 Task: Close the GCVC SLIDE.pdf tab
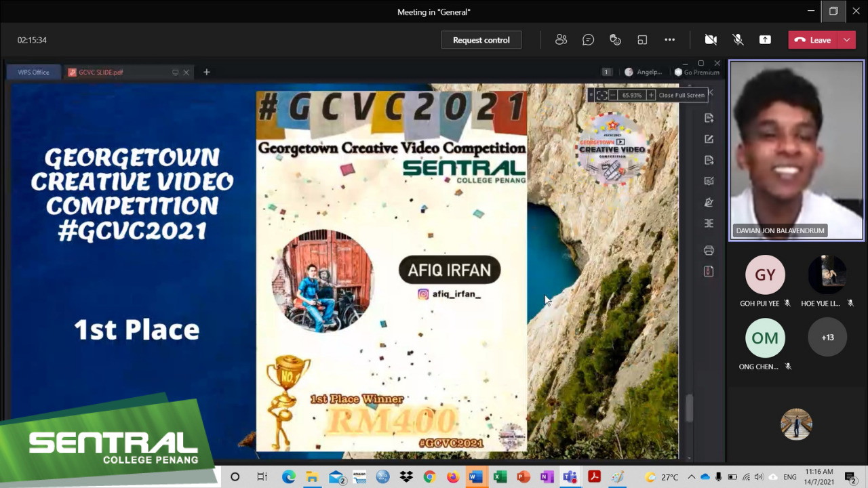tap(186, 73)
